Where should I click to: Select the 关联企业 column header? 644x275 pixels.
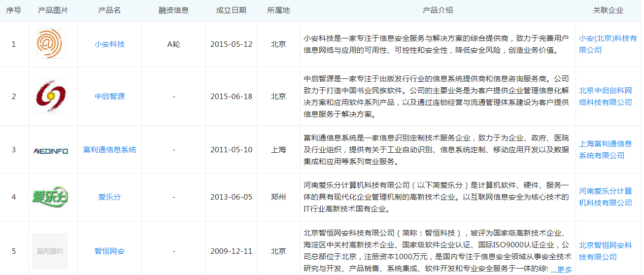[x=608, y=10]
